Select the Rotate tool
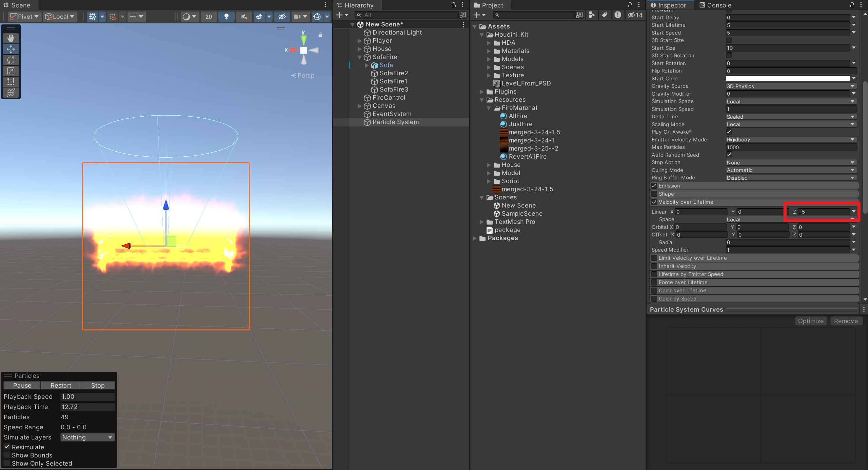Image resolution: width=868 pixels, height=470 pixels. coord(11,60)
